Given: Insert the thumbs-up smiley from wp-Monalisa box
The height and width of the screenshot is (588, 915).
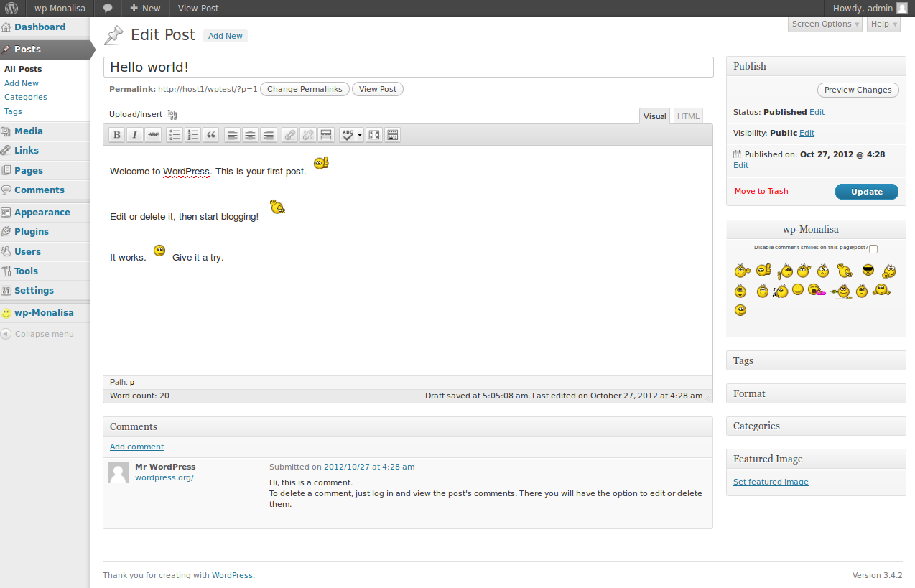Looking at the screenshot, I should pos(763,270).
